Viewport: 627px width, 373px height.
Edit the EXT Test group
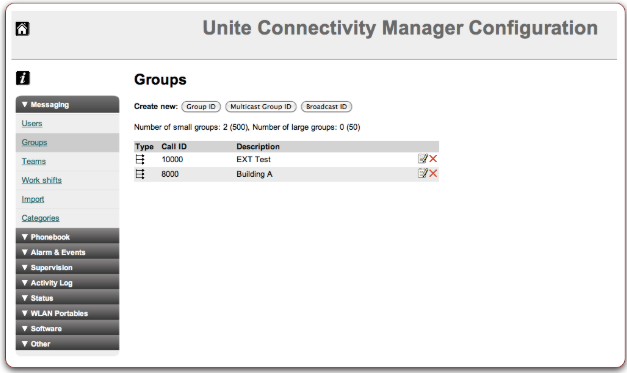point(423,159)
